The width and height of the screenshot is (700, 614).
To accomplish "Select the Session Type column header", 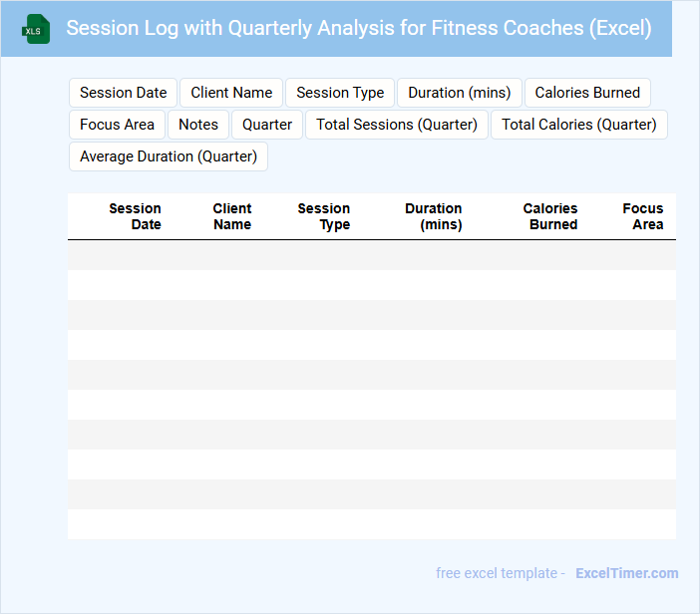I will tap(324, 216).
